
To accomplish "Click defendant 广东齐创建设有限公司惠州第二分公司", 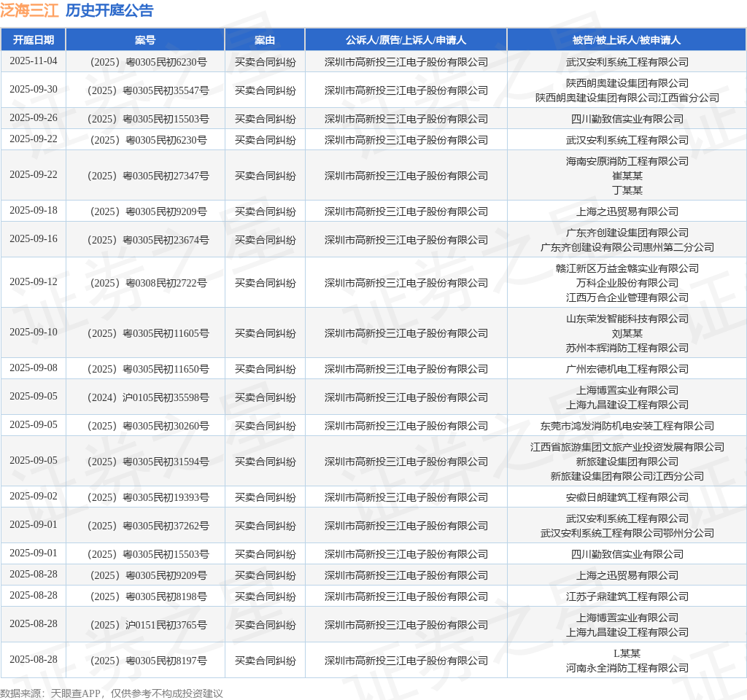I will [x=627, y=247].
